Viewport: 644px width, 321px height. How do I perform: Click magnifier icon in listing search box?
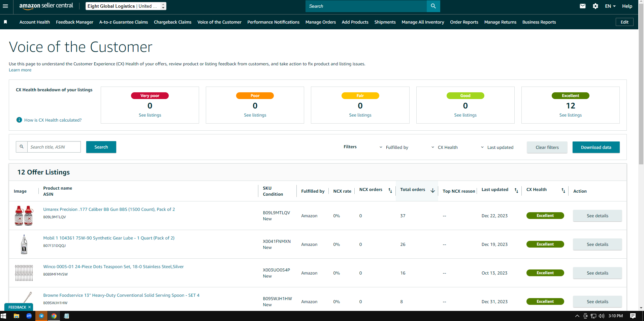22,147
